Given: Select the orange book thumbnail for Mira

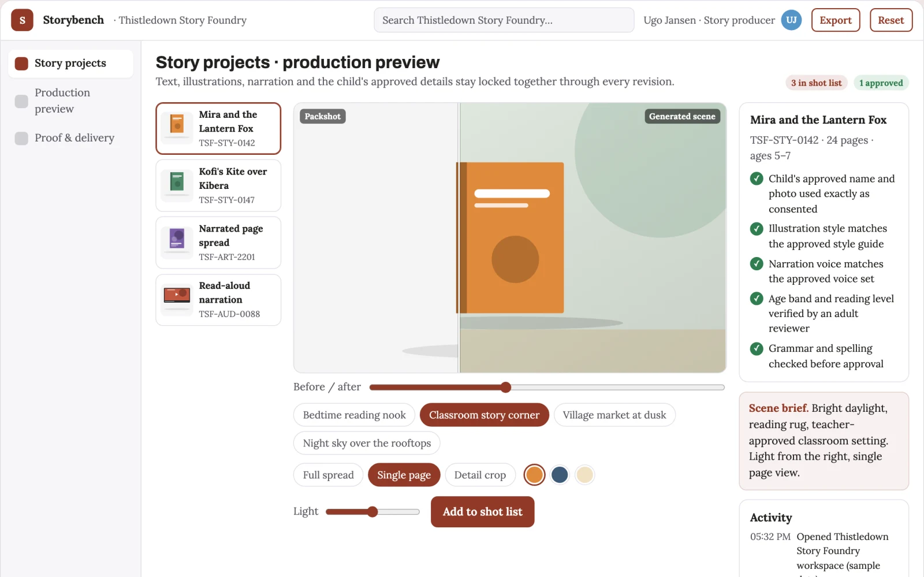Looking at the screenshot, I should tap(177, 128).
